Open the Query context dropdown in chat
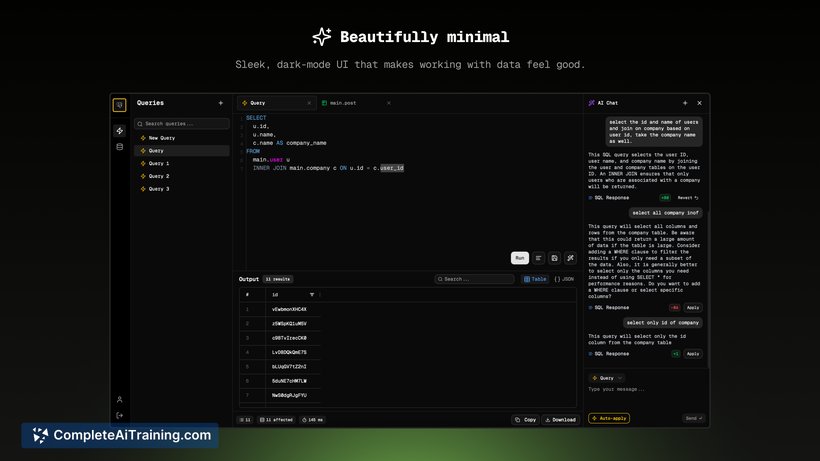The width and height of the screenshot is (820, 461). tap(606, 378)
